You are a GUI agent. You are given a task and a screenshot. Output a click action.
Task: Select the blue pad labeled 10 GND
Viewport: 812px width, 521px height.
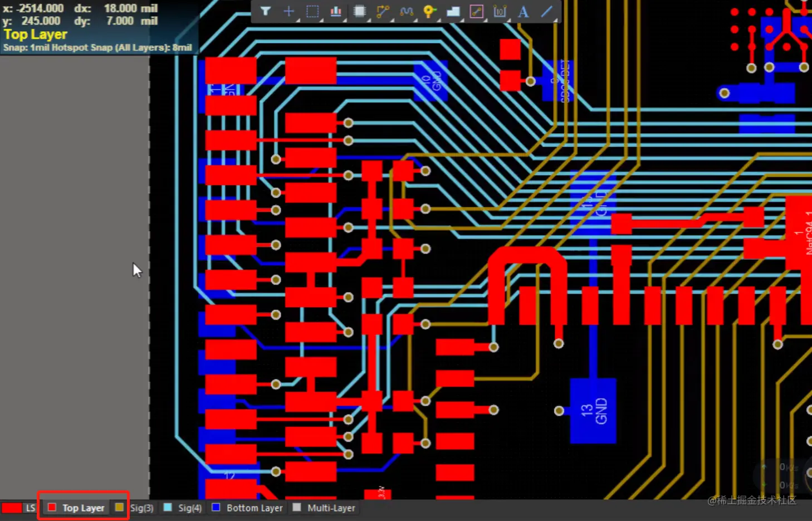[x=431, y=81]
